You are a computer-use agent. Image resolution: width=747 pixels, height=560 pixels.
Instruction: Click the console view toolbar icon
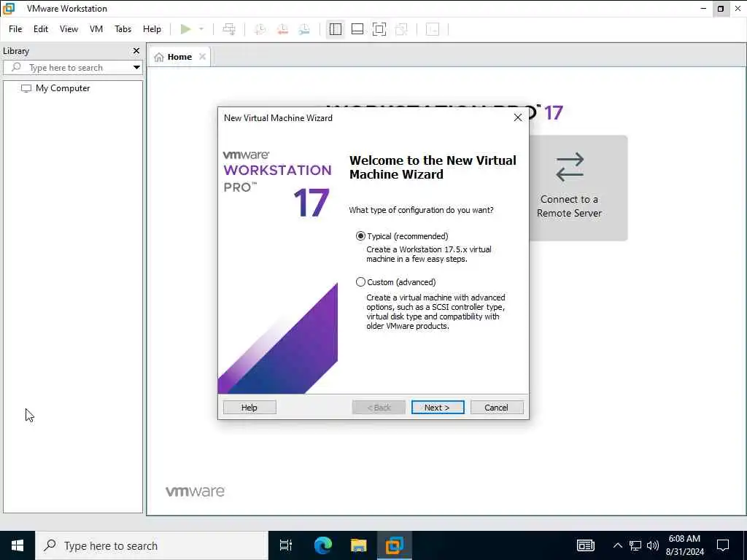pos(433,29)
